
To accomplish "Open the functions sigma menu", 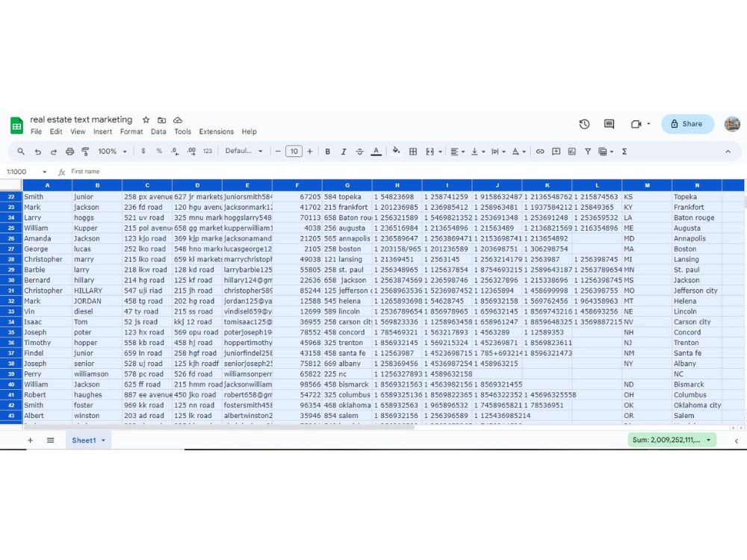I will tap(624, 152).
